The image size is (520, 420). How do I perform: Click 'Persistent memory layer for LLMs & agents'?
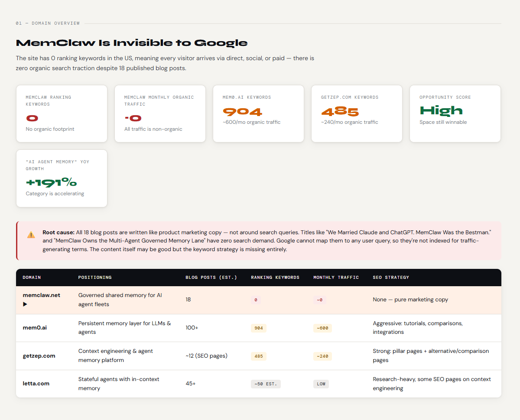click(125, 328)
